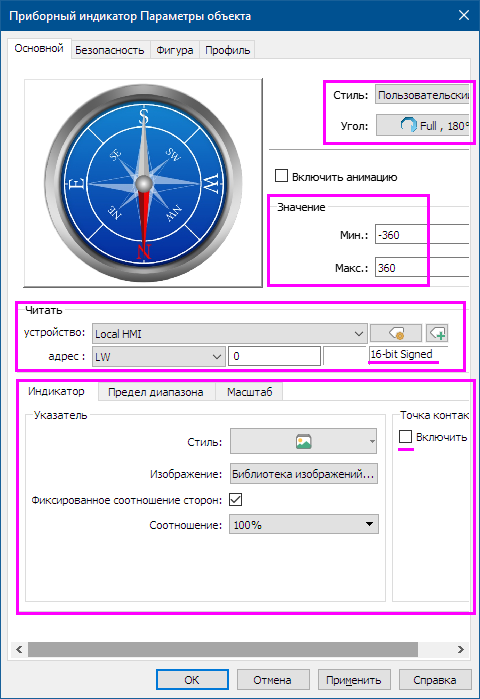480x699 pixels.
Task: Click the scrollbar left arrow
Action: coord(19,649)
